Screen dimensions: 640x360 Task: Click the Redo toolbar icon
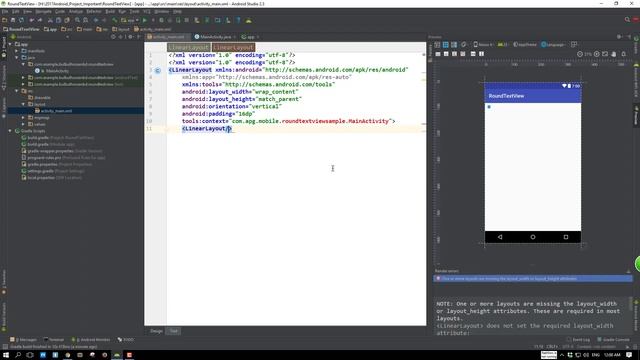pos(40,20)
